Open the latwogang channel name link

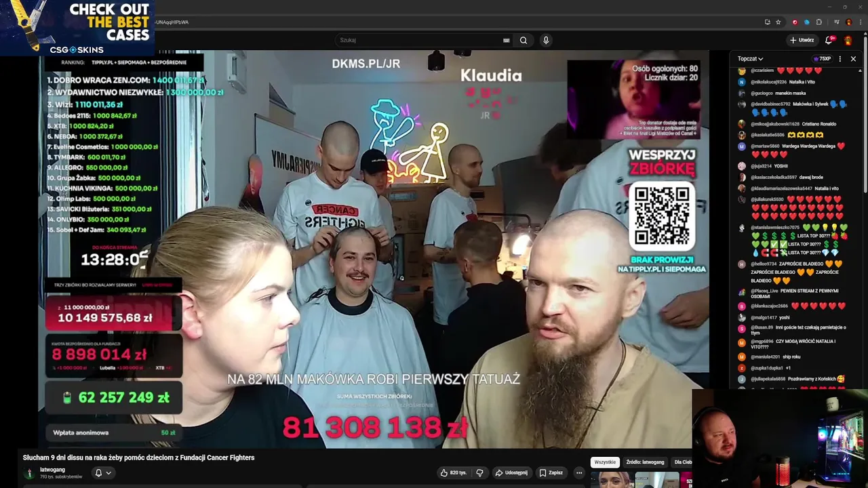coord(52,470)
